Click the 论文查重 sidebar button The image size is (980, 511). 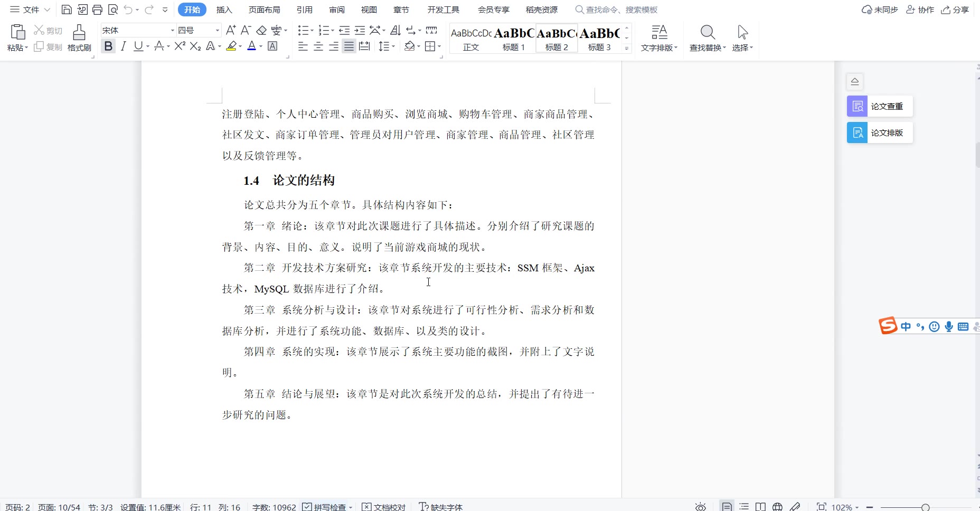(x=880, y=106)
